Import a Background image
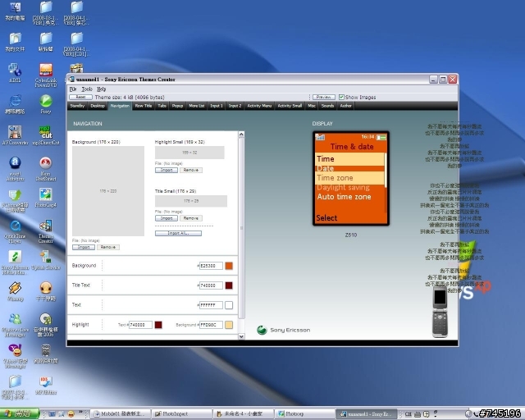Viewport: 525px width, 420px height. point(84,247)
